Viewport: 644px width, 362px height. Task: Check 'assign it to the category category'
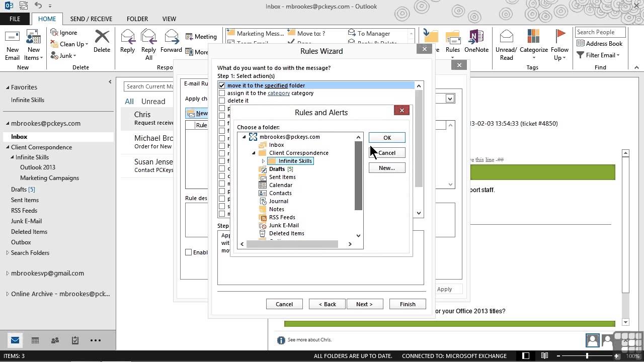click(222, 93)
